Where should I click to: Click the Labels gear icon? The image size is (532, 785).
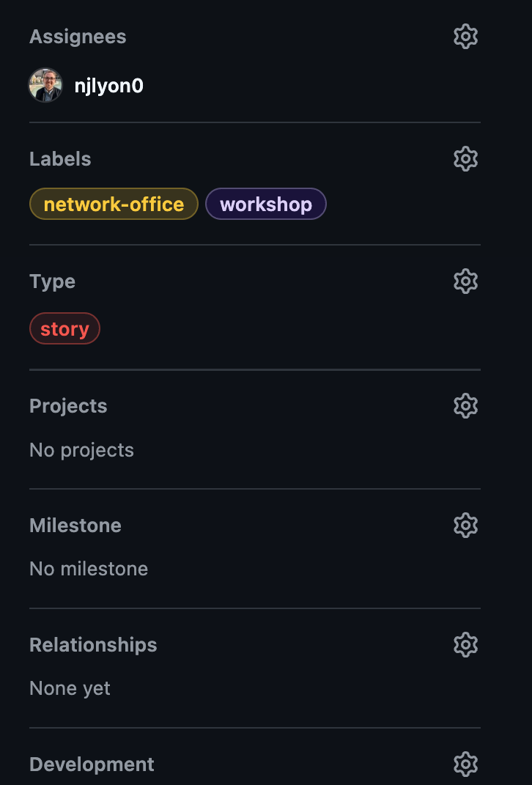[x=465, y=158]
